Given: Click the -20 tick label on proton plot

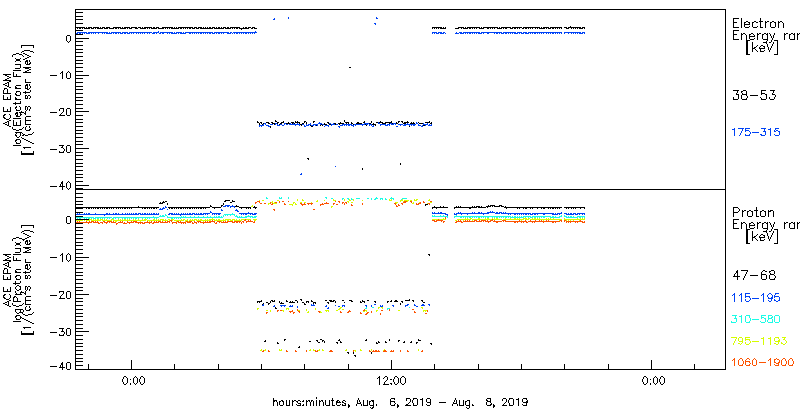Looking at the screenshot, I should 62,295.
